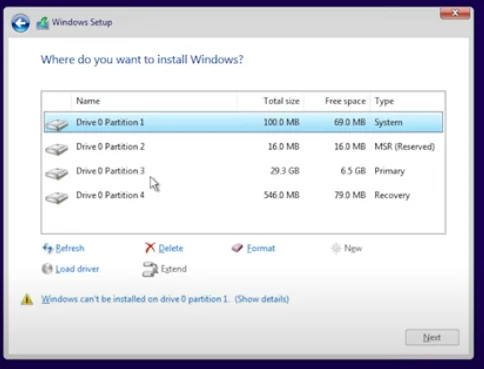Click the Free space column header
This screenshot has width=484, height=369.
[337, 101]
